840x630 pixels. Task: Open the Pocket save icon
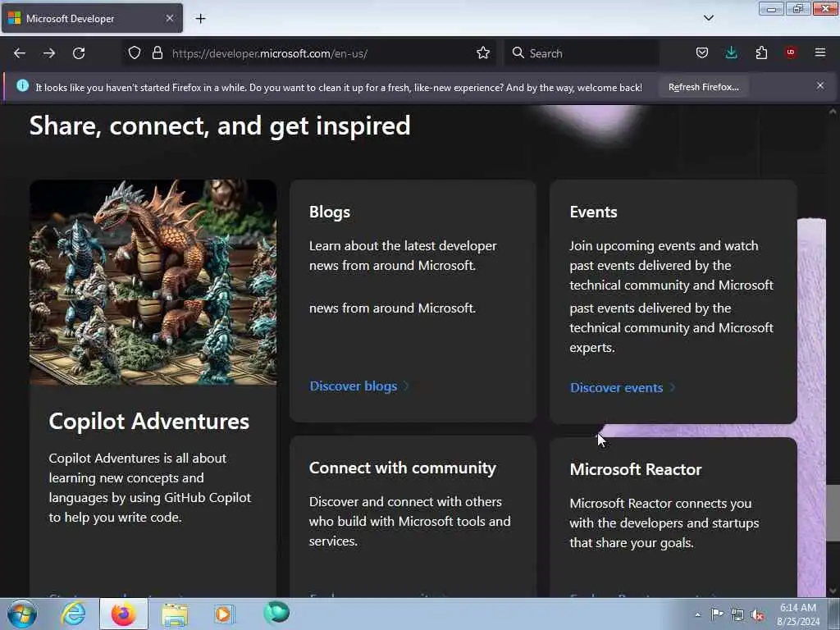pos(702,52)
